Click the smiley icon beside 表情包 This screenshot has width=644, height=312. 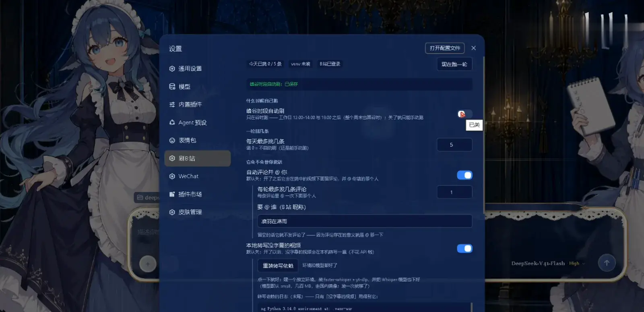tap(172, 140)
